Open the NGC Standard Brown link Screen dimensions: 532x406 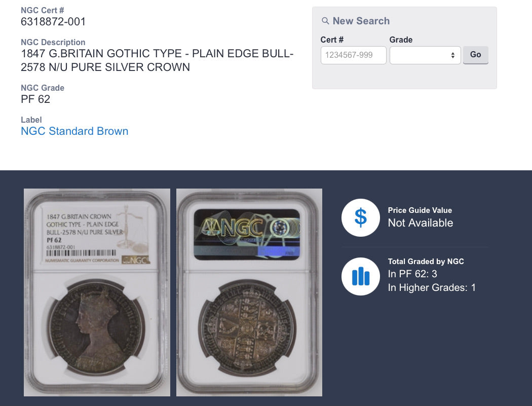[74, 131]
